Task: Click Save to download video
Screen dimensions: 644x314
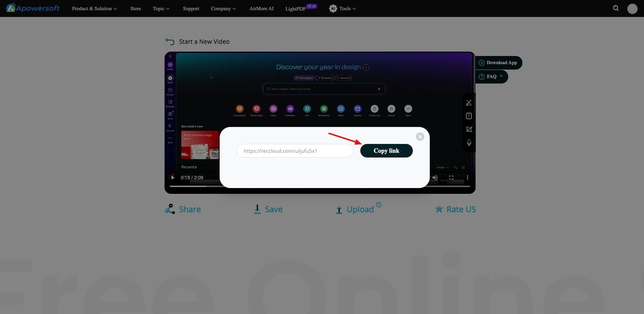Action: pos(268,209)
